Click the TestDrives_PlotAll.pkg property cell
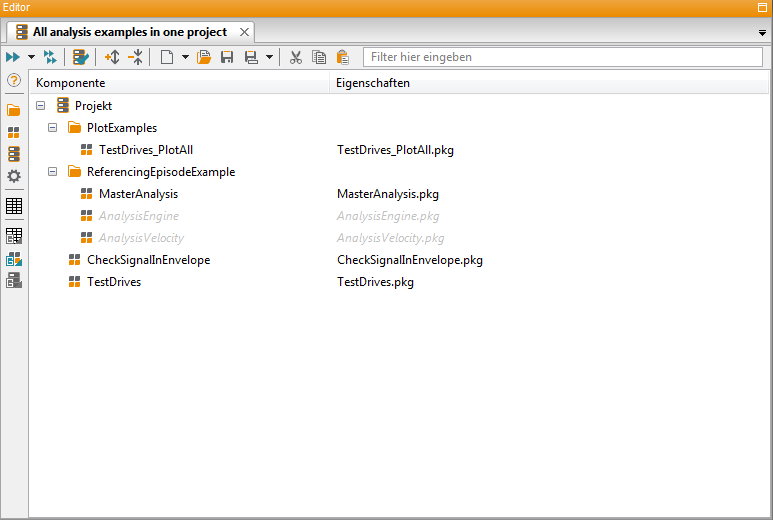The width and height of the screenshot is (773, 520). pyautogui.click(x=395, y=150)
